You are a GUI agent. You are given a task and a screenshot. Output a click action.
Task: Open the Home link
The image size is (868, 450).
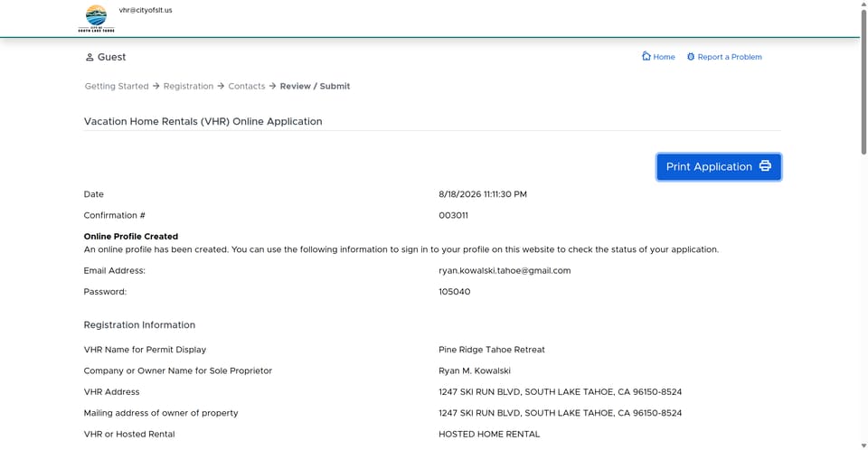tap(658, 56)
